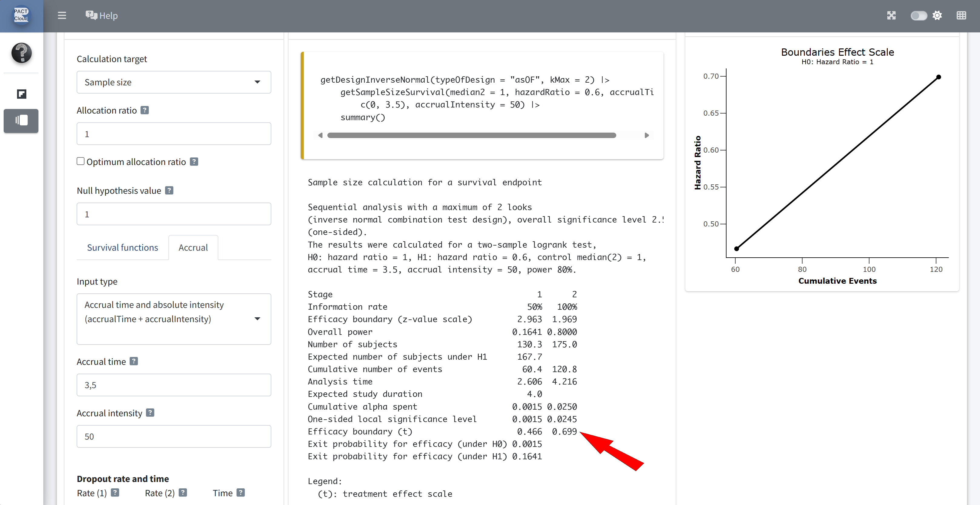Viewport: 980px width, 505px height.
Task: Enable Optimum allocation ratio checkbox
Action: pos(80,161)
